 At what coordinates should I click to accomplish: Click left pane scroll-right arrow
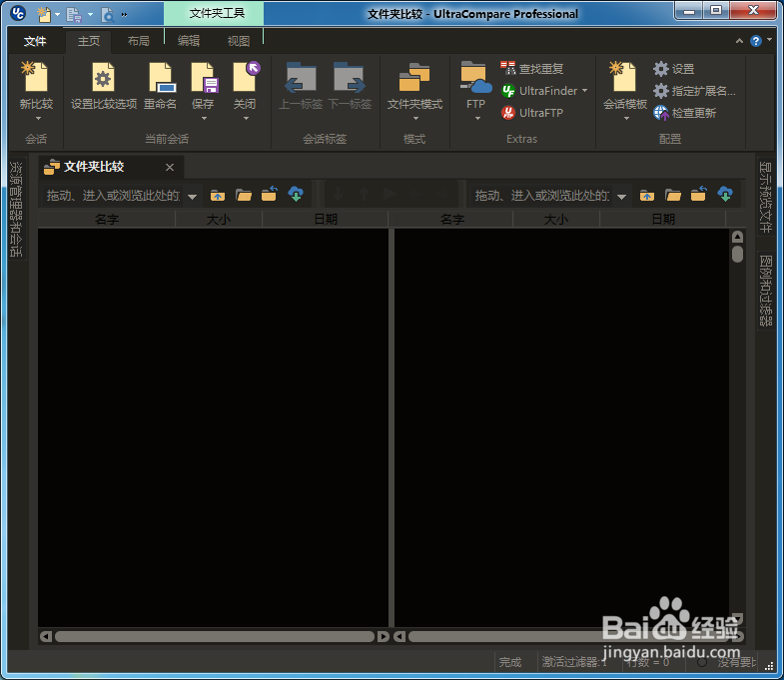tap(383, 636)
